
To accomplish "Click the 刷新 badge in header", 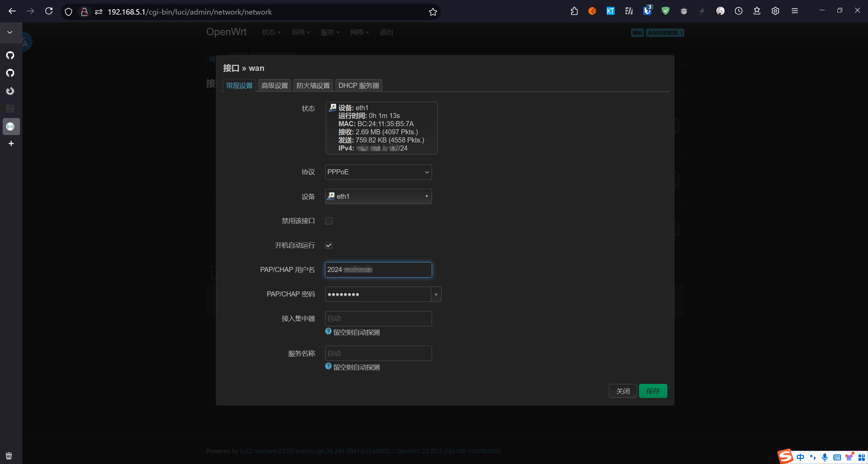I will pos(637,33).
